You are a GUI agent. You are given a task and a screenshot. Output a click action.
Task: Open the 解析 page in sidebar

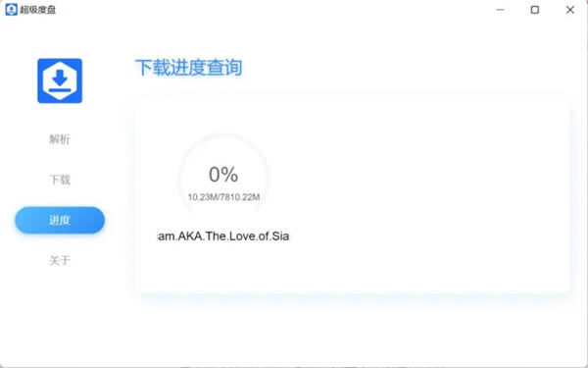point(60,139)
